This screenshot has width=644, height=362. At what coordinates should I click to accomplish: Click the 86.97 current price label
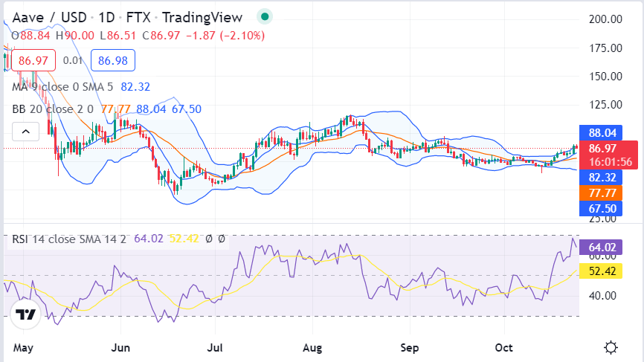609,155
